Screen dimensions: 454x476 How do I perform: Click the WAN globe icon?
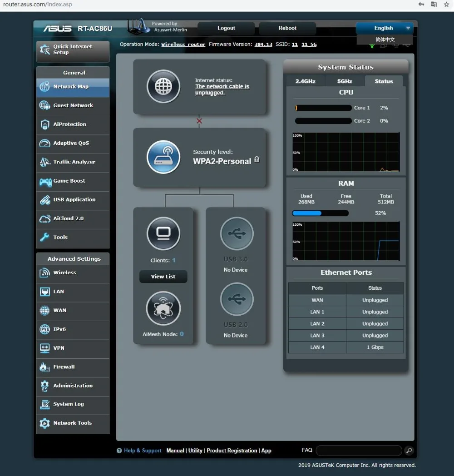point(44,310)
